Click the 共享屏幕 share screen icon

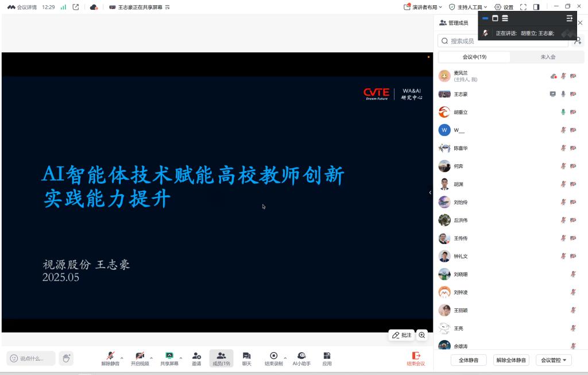pos(169,356)
